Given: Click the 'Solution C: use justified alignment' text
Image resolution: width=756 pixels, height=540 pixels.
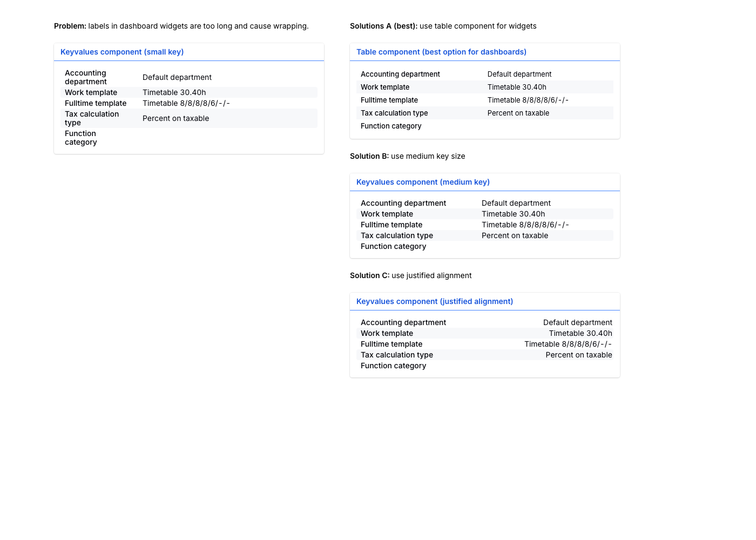Looking at the screenshot, I should pos(410,275).
